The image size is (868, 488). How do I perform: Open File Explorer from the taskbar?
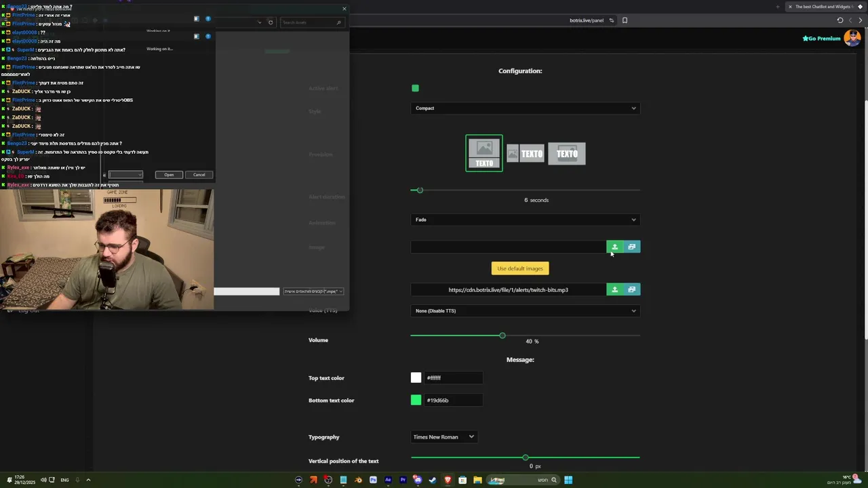click(477, 480)
